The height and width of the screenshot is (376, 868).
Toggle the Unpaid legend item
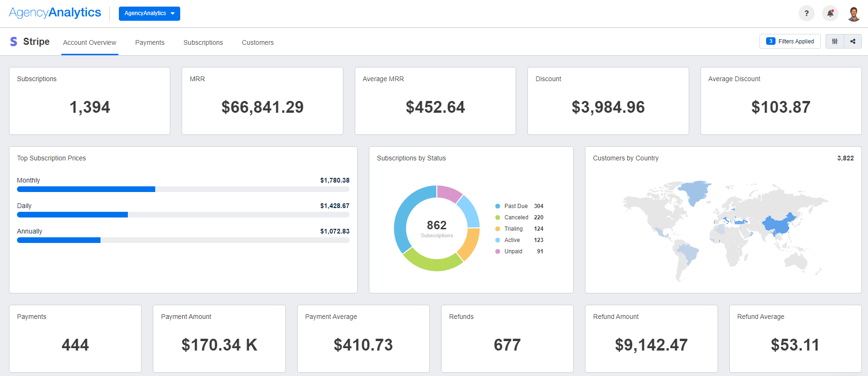click(513, 251)
